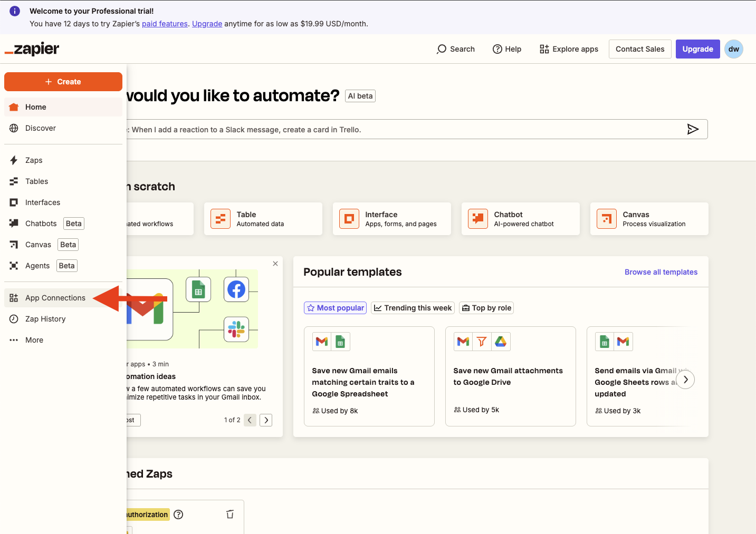Select the Top by role tab
This screenshot has height=534, width=756.
click(486, 308)
